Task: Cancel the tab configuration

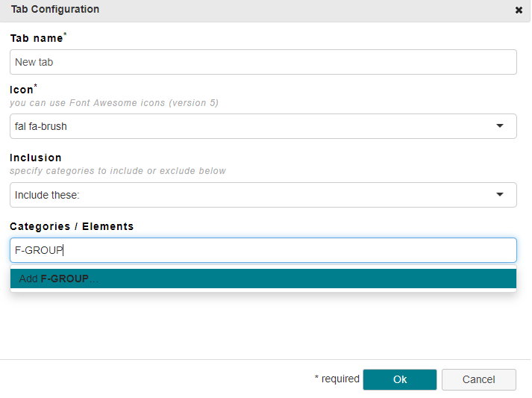Action: 479,379
